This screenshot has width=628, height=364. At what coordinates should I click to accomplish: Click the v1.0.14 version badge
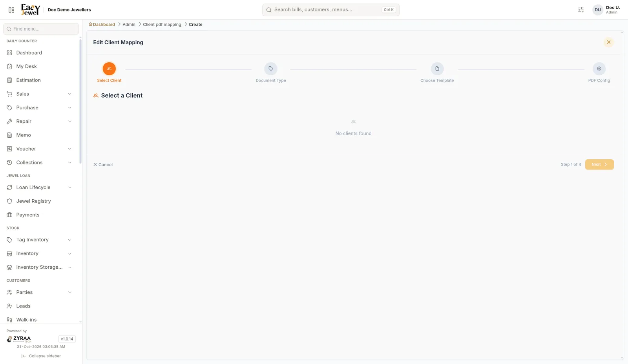pyautogui.click(x=67, y=339)
